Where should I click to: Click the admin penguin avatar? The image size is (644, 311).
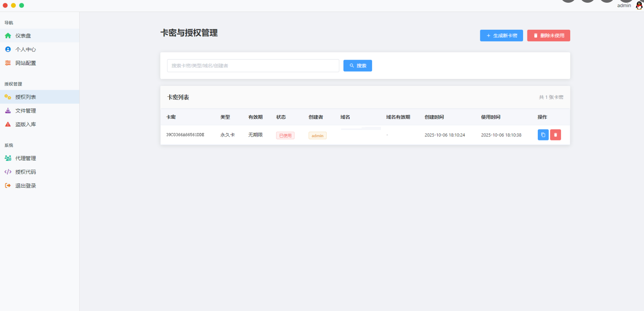[639, 5]
